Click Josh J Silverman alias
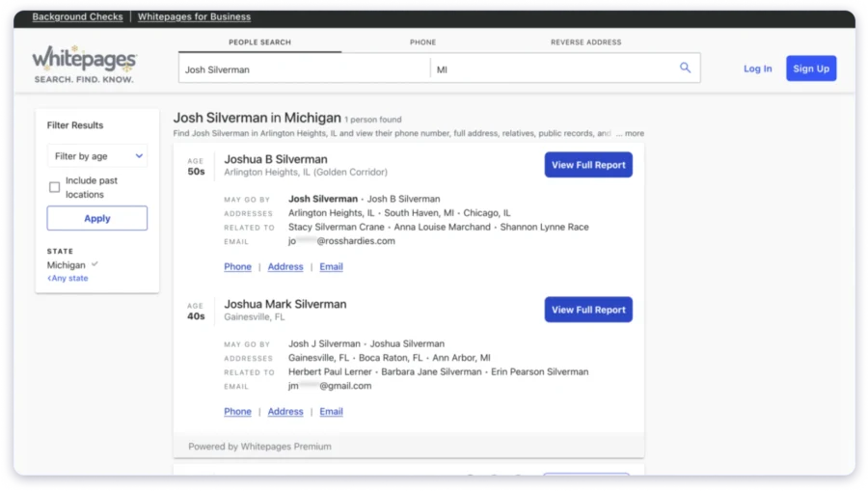Viewport: 868px width, 491px height. tap(324, 343)
